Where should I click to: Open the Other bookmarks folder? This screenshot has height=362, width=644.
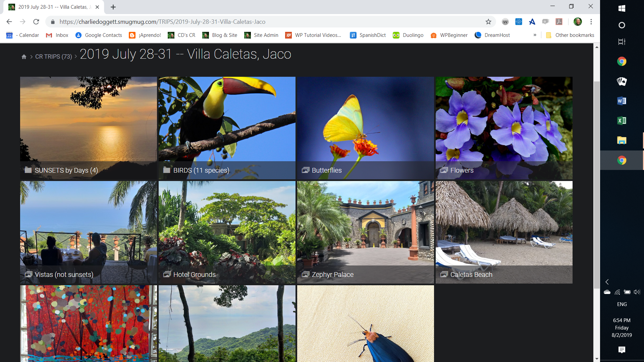tap(570, 35)
